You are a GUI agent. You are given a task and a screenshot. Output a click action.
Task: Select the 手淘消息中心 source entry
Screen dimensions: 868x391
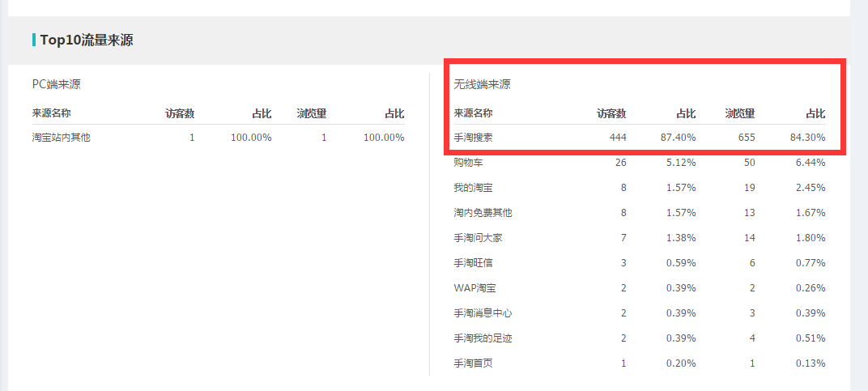point(483,313)
